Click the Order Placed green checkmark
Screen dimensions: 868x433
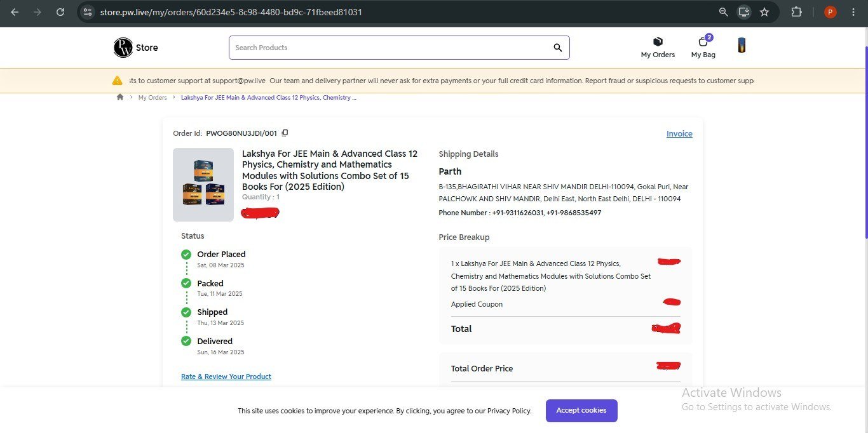pyautogui.click(x=186, y=255)
